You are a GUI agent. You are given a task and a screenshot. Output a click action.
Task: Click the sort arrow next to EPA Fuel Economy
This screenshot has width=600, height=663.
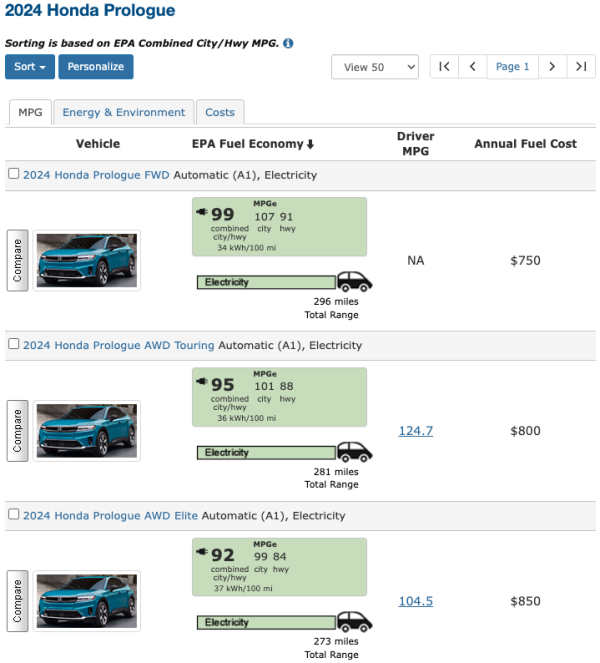[x=311, y=145]
